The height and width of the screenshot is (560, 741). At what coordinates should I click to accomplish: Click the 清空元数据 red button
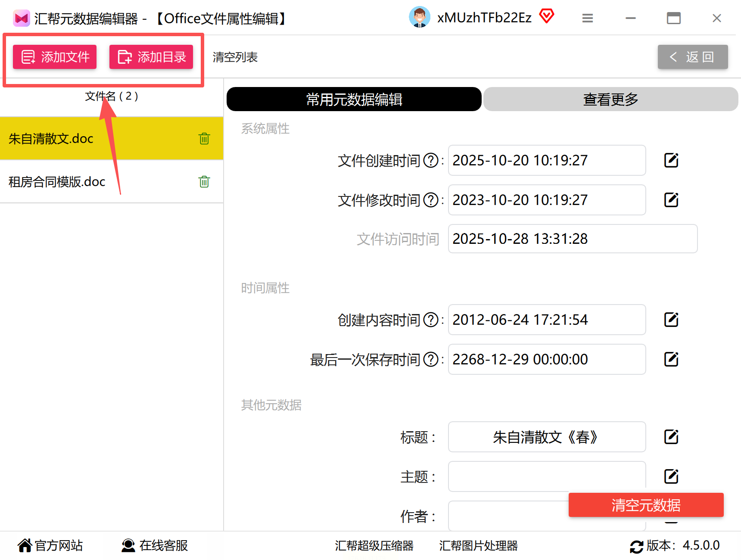coord(646,505)
